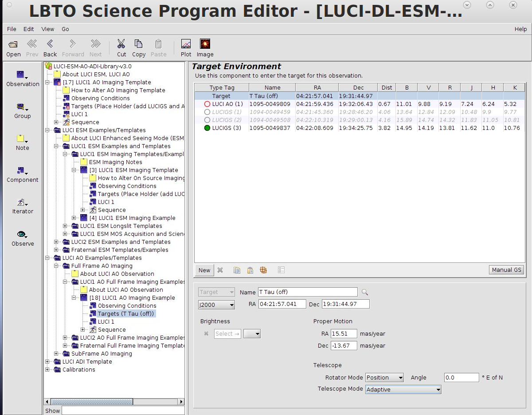This screenshot has width=532, height=415.
Task: Click the RA coordinate input field
Action: [x=282, y=304]
